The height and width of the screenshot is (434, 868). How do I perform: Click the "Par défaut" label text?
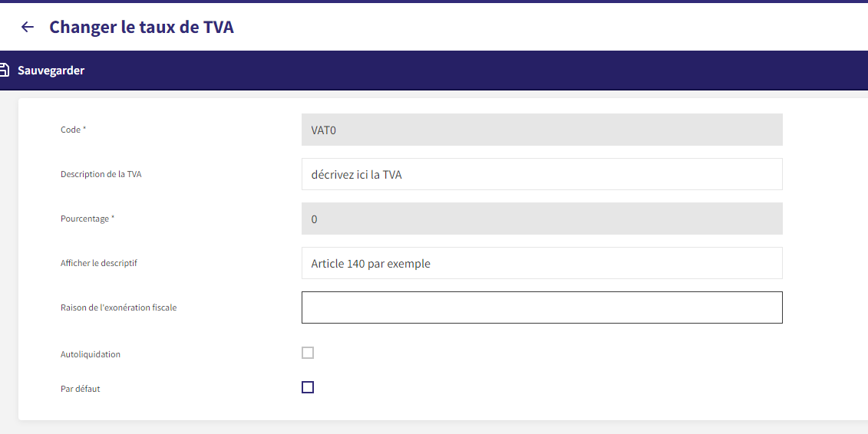point(81,389)
